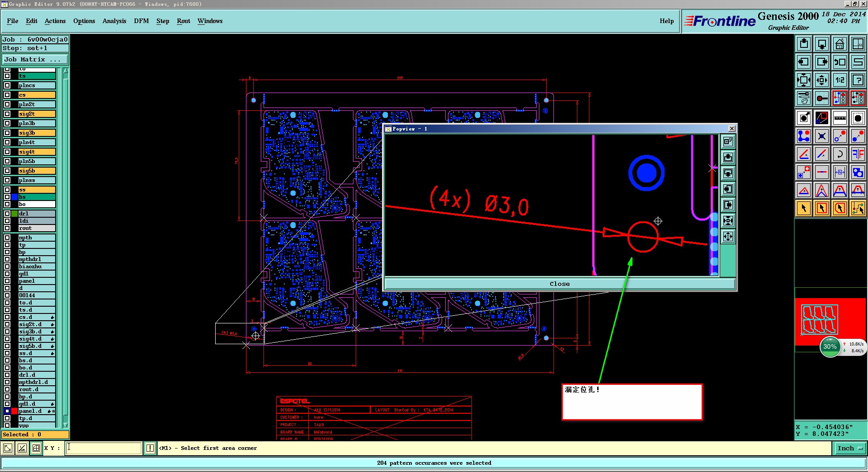Click the red panel overview thumbnail
This screenshot has height=472, width=868.
(x=830, y=322)
